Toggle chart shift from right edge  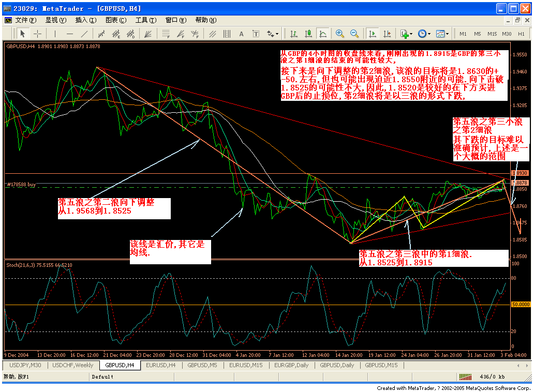point(387,34)
